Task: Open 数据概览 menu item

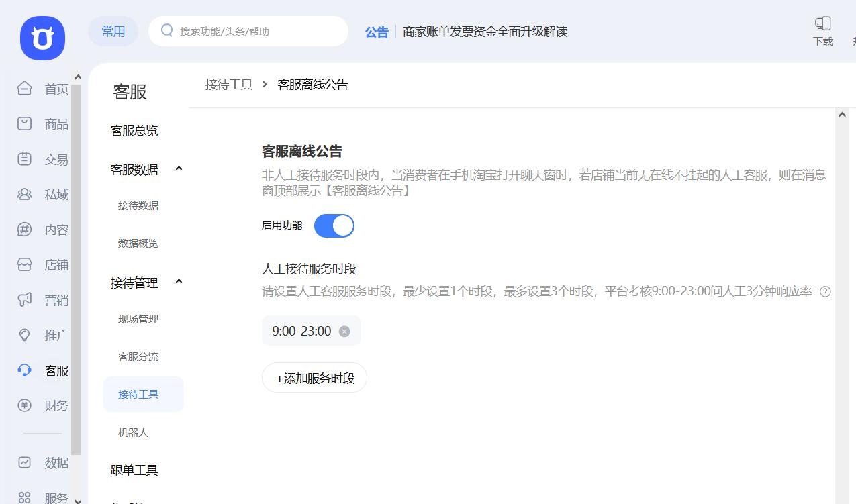Action: tap(138, 244)
